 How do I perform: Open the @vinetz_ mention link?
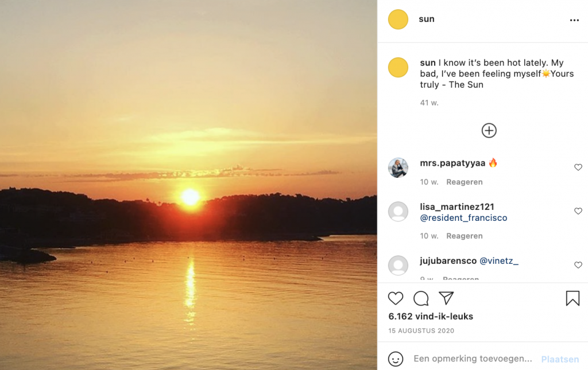tap(499, 260)
